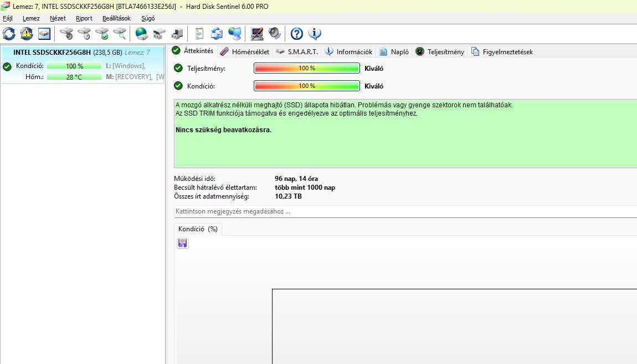Viewport: 637px width, 364px height.
Task: Select the Kondíció (%) graph tab
Action: pyautogui.click(x=198, y=229)
